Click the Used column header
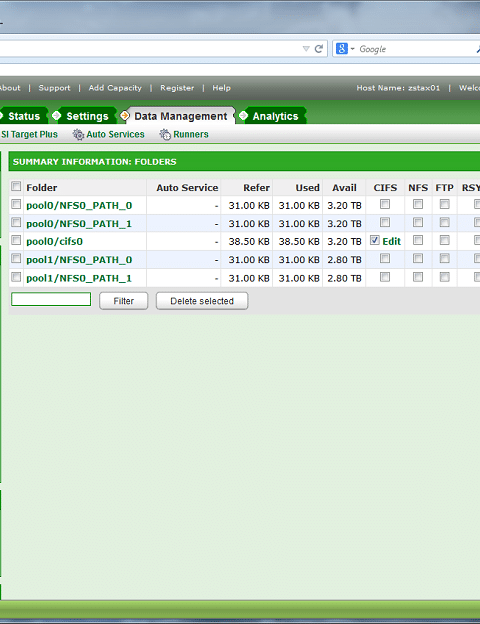 click(x=308, y=187)
